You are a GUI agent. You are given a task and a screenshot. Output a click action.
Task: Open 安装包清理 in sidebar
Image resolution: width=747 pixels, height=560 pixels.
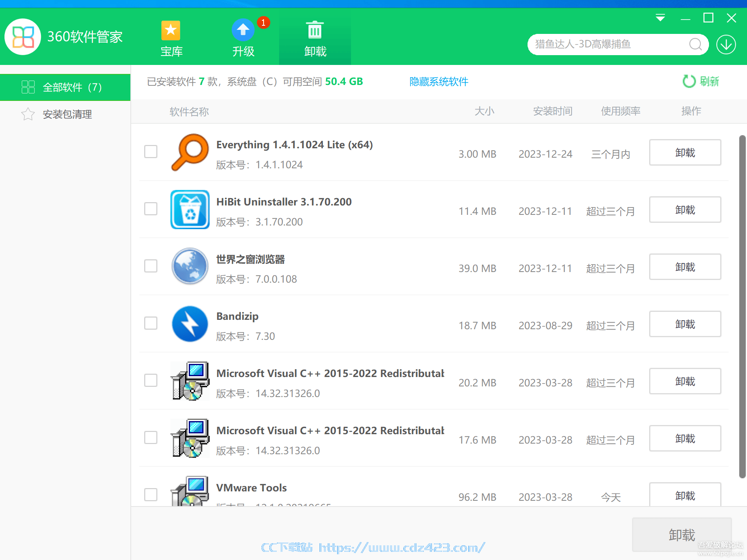[x=65, y=114]
